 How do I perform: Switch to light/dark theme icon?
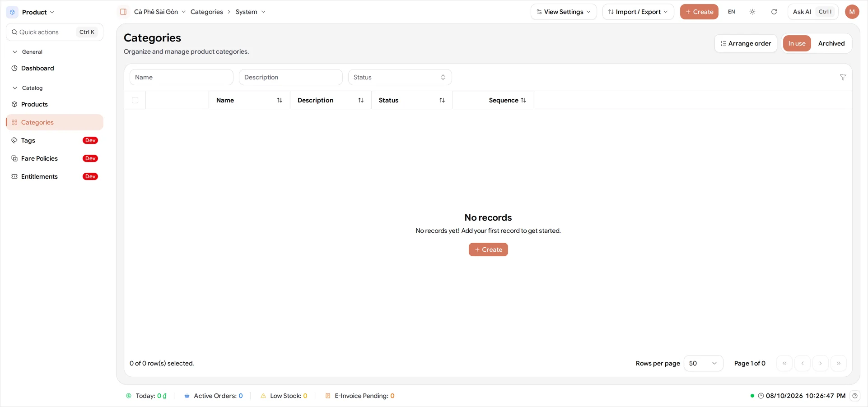point(752,12)
